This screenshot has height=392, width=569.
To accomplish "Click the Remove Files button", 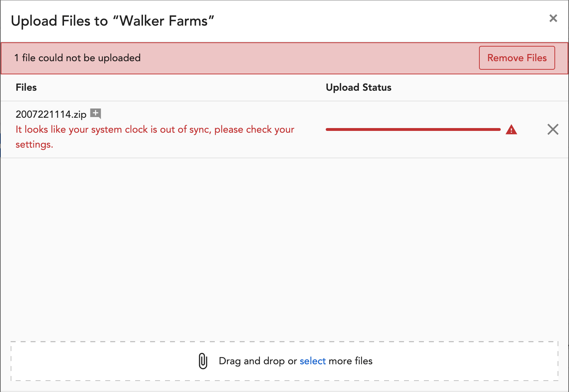I will pos(517,58).
